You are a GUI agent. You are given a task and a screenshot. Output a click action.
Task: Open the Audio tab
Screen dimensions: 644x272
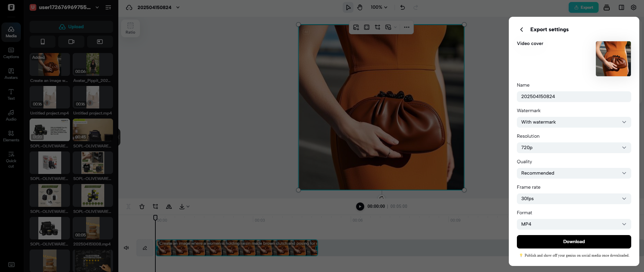click(11, 116)
